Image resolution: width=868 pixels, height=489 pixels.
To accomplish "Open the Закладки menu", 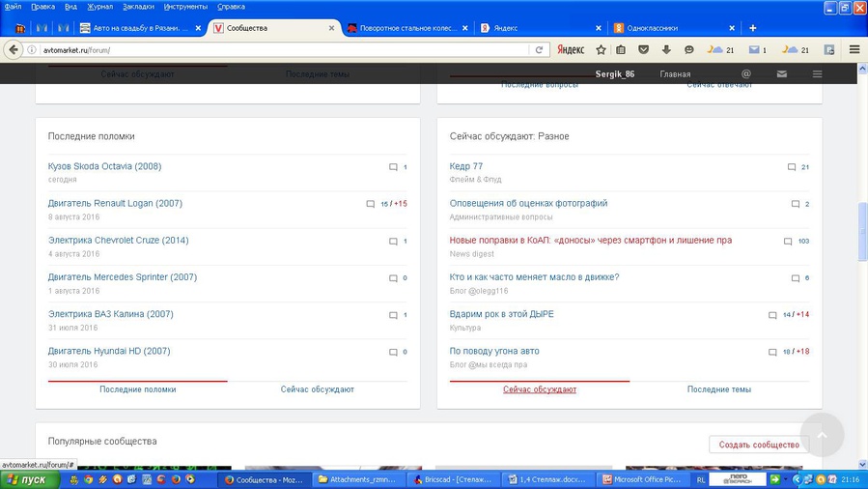I will click(138, 7).
